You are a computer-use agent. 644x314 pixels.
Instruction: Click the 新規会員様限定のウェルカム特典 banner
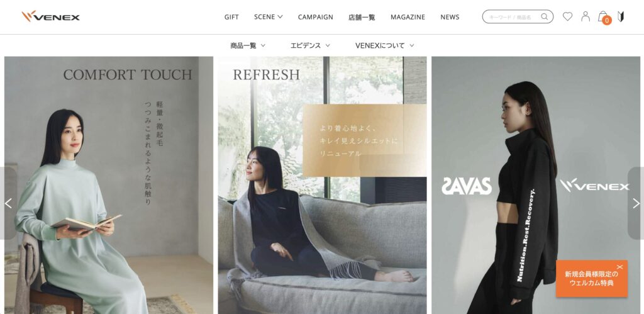[x=591, y=279]
